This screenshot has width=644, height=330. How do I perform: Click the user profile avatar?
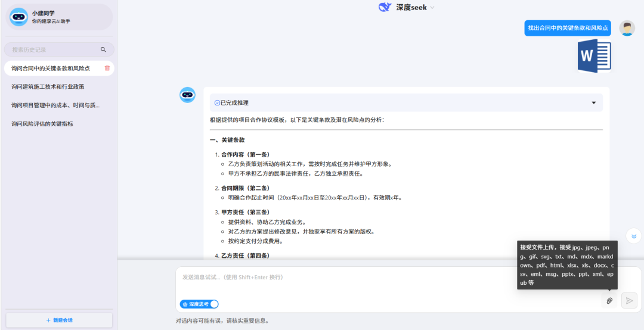pos(627,28)
